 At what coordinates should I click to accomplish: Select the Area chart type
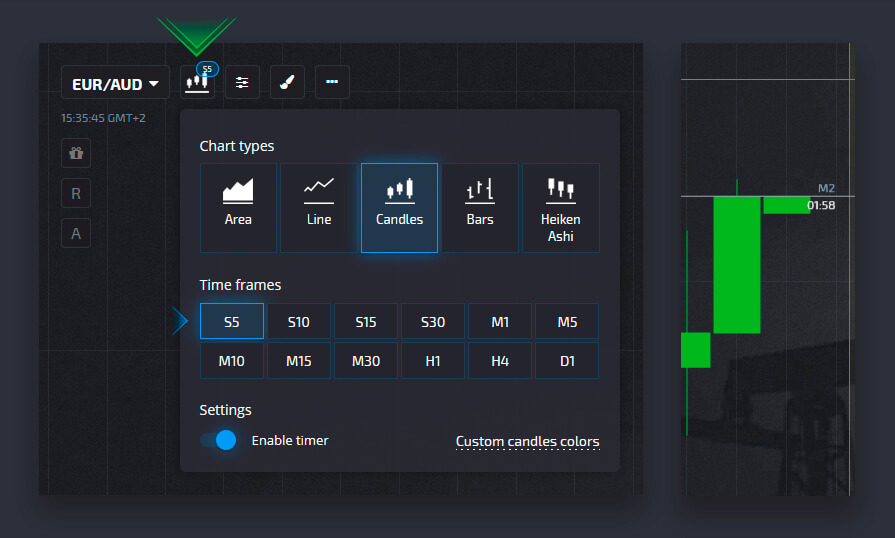[x=238, y=208]
